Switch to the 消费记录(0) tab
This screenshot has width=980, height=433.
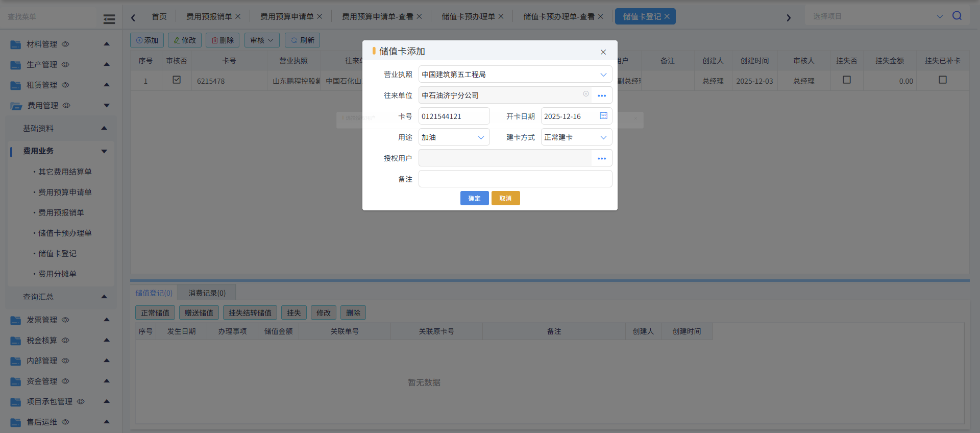207,293
